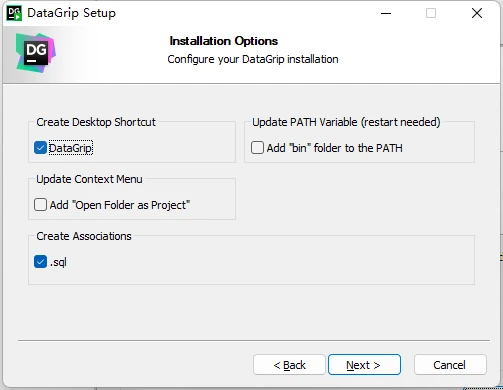Image resolution: width=503 pixels, height=390 pixels.
Task: Click the "DataGrip Setup" title bar text
Action: pyautogui.click(x=71, y=13)
